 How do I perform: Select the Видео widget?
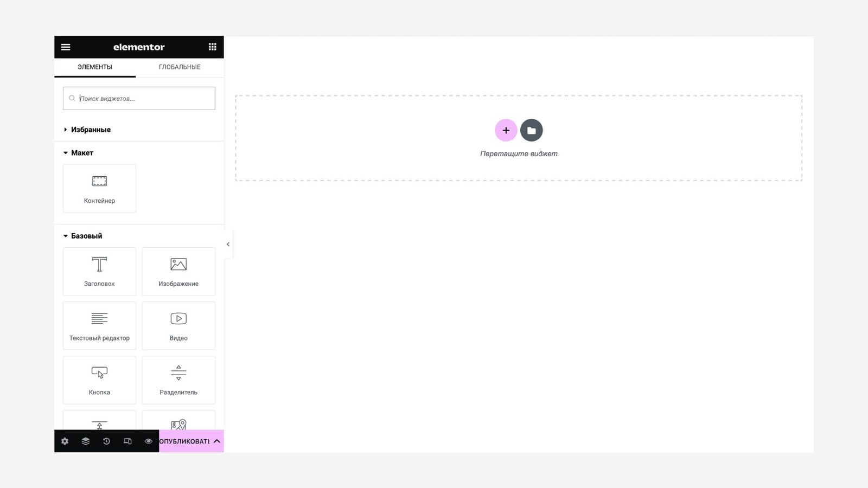click(178, 325)
